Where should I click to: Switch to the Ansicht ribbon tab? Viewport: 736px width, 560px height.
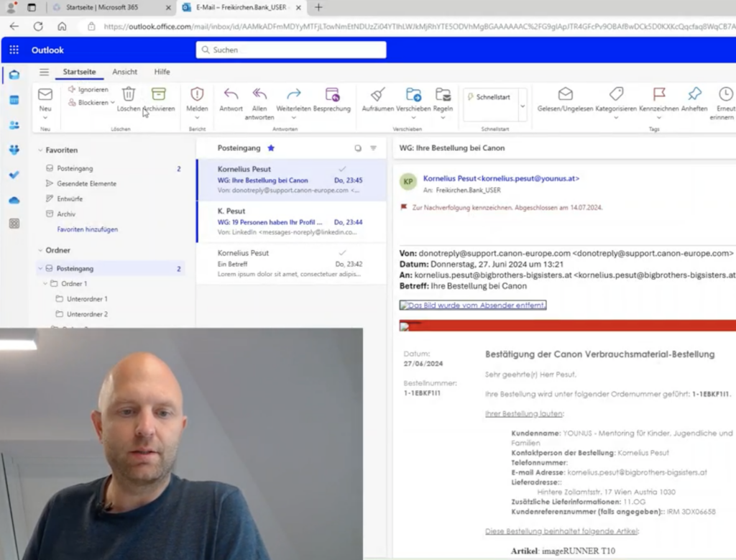125,72
